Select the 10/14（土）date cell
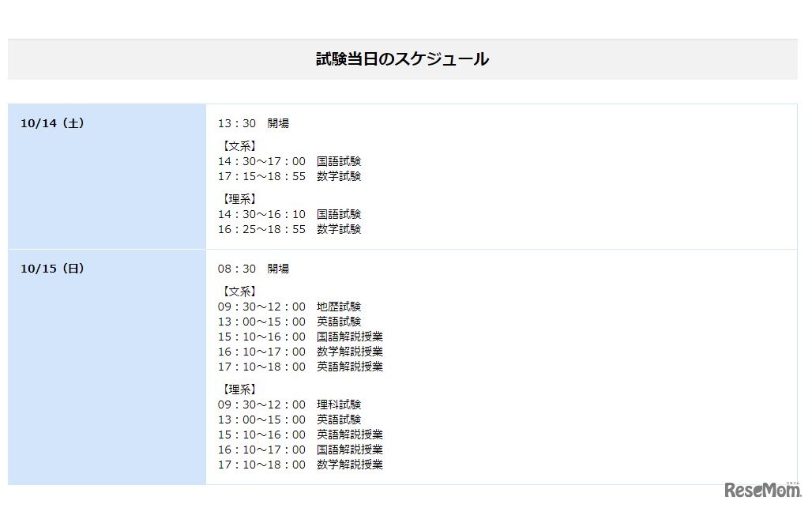The width and height of the screenshot is (812, 508). 52,122
